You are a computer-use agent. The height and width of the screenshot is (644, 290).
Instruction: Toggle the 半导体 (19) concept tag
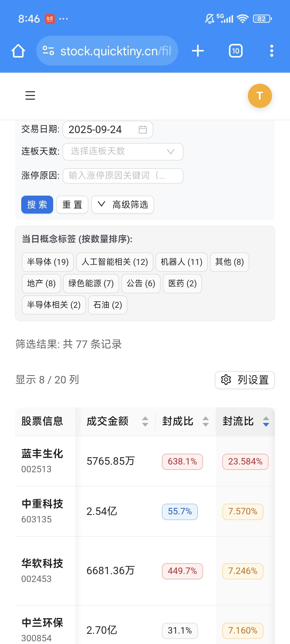pos(48,262)
